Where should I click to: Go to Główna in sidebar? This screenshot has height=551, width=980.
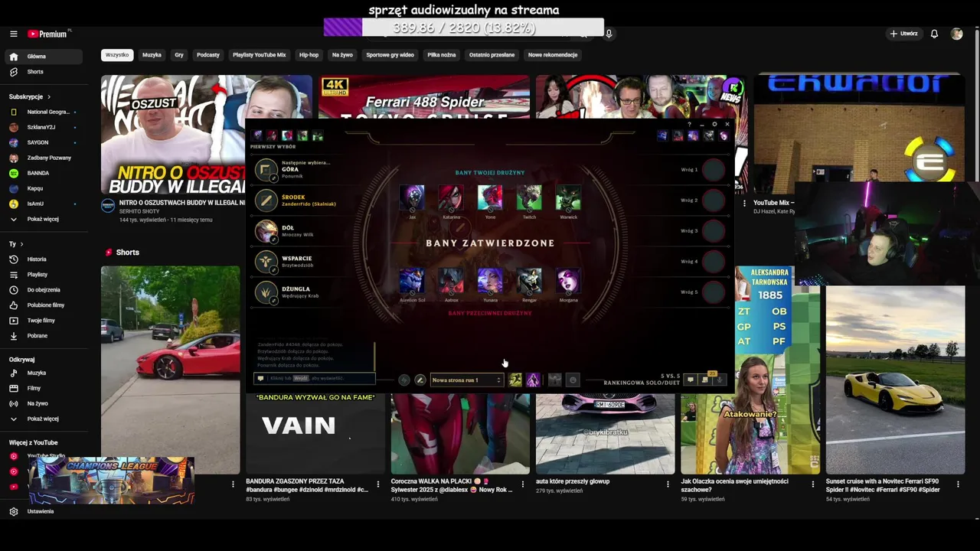click(44, 57)
